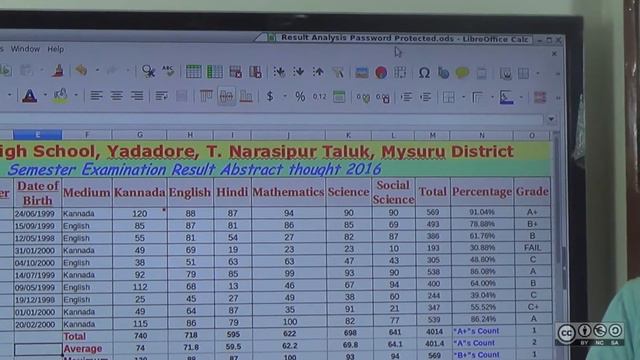Apply the Highlighting Color paint bucket
Viewport: 640px width, 360px height.
(60, 96)
